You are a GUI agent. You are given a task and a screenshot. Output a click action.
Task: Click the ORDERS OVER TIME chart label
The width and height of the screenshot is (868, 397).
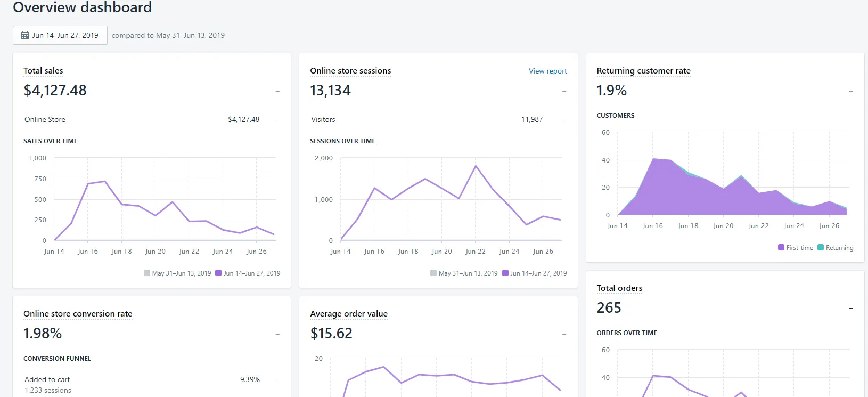pyautogui.click(x=627, y=333)
